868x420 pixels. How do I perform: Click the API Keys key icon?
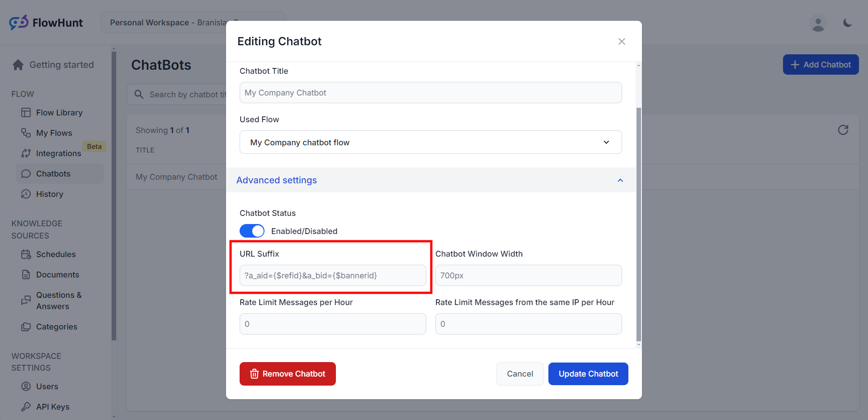26,406
